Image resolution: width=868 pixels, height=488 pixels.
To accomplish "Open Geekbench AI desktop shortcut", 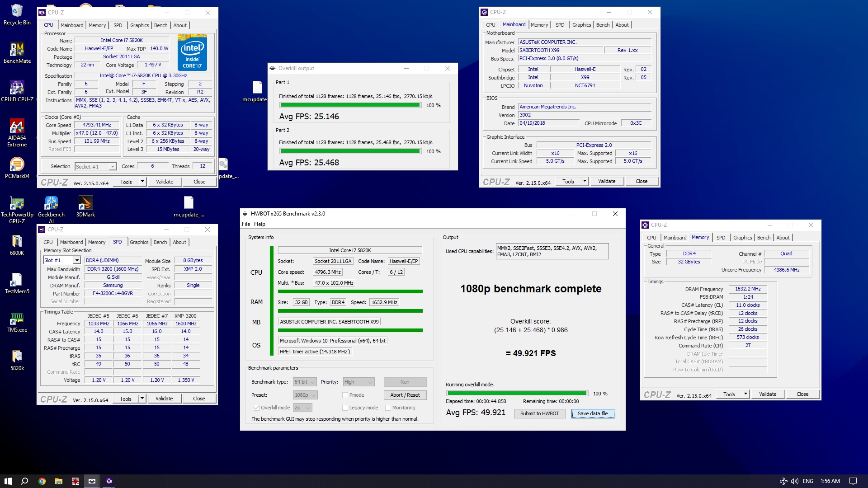I will coord(51,210).
